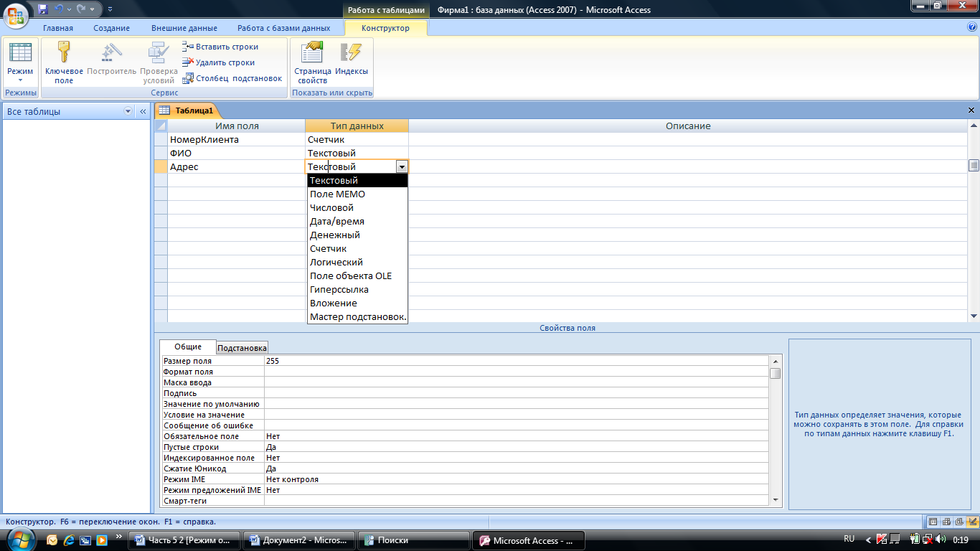Expand the Режим dropdown arrow
980x551 pixels.
(20, 80)
